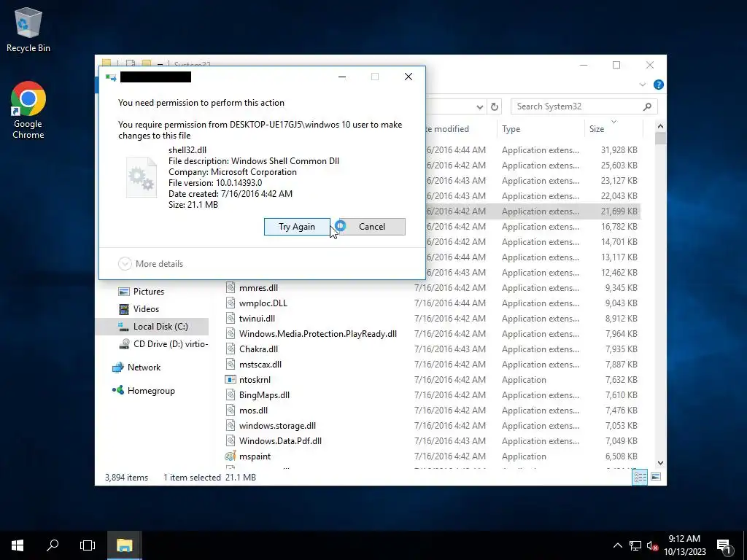Select the twinui.dll file
This screenshot has width=747, height=560.
coord(257,319)
